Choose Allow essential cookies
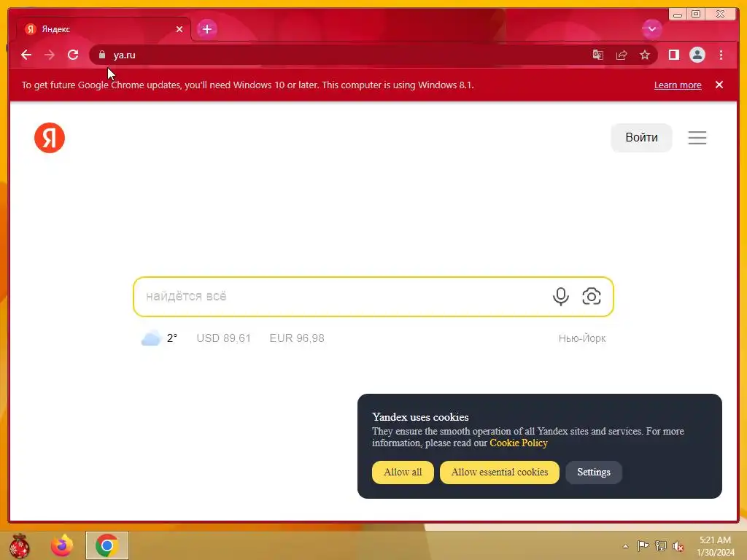This screenshot has width=747, height=560. click(499, 472)
